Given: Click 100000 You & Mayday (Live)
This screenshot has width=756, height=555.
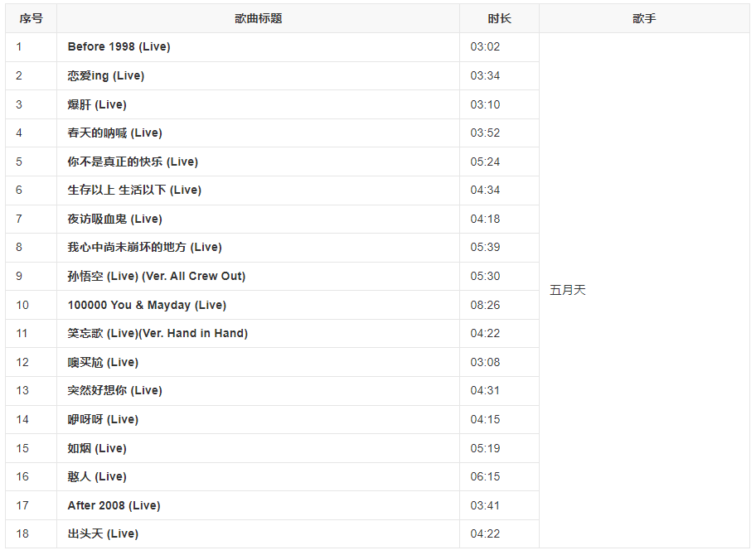Looking at the screenshot, I should [x=146, y=305].
